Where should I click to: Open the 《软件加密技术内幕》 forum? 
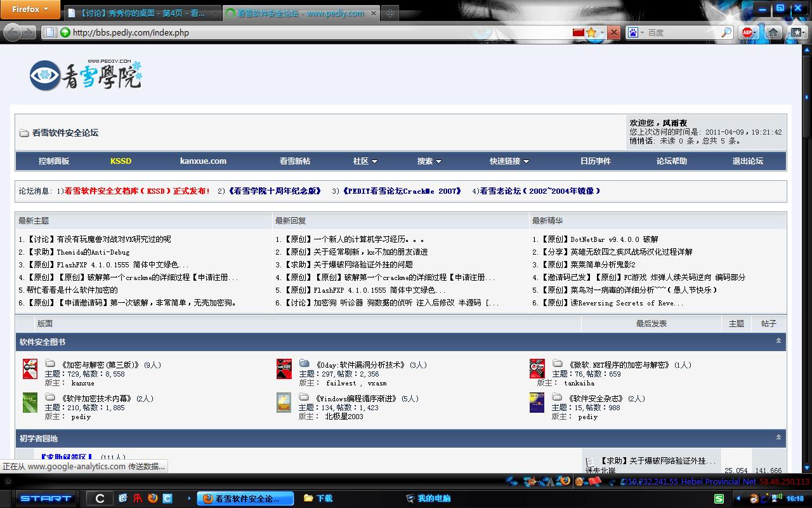coord(96,399)
